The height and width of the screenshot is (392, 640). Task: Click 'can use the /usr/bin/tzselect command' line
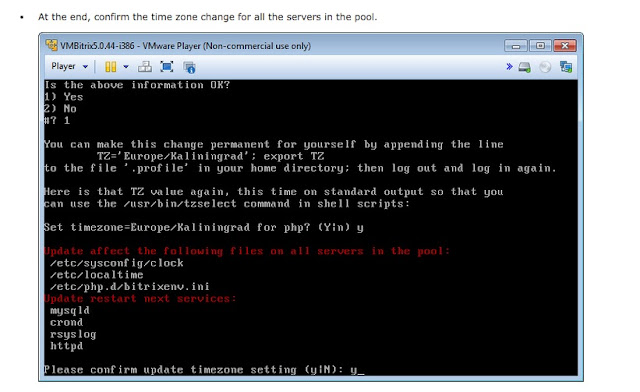point(227,203)
